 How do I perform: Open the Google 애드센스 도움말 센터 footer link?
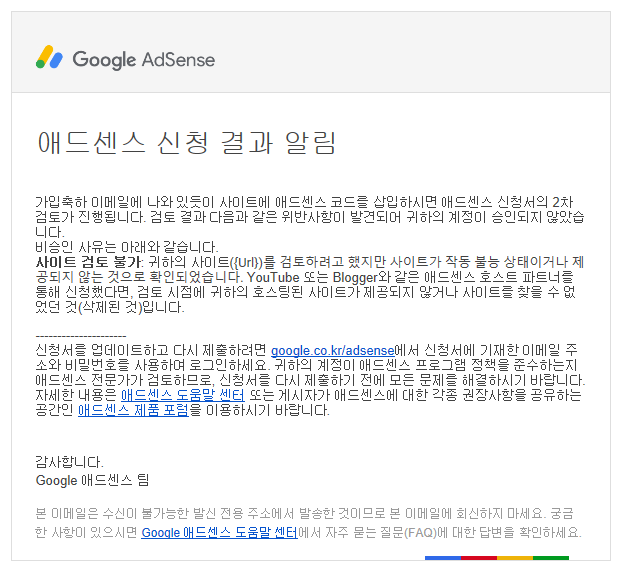click(219, 532)
